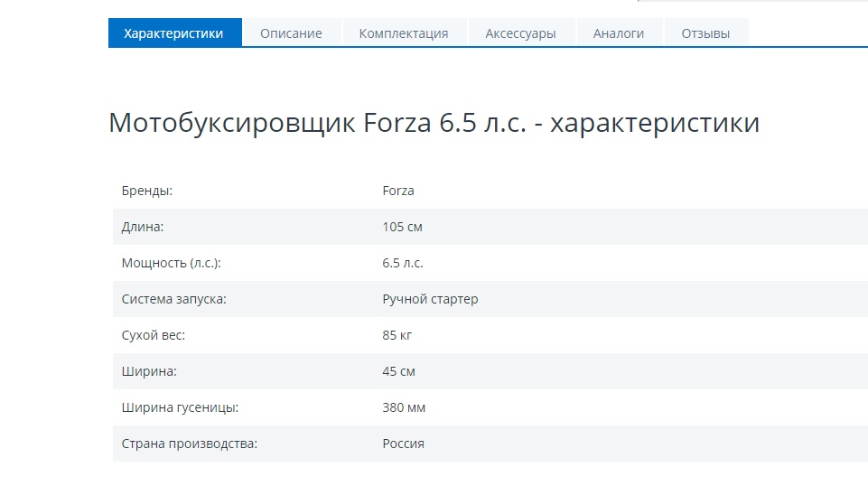Click the Forza brand value
868x486 pixels.
coord(398,191)
